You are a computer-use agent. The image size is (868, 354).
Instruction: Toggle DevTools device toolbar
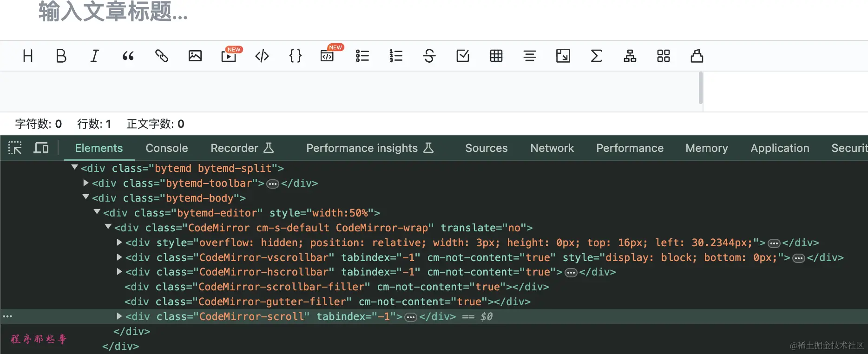pyautogui.click(x=41, y=148)
